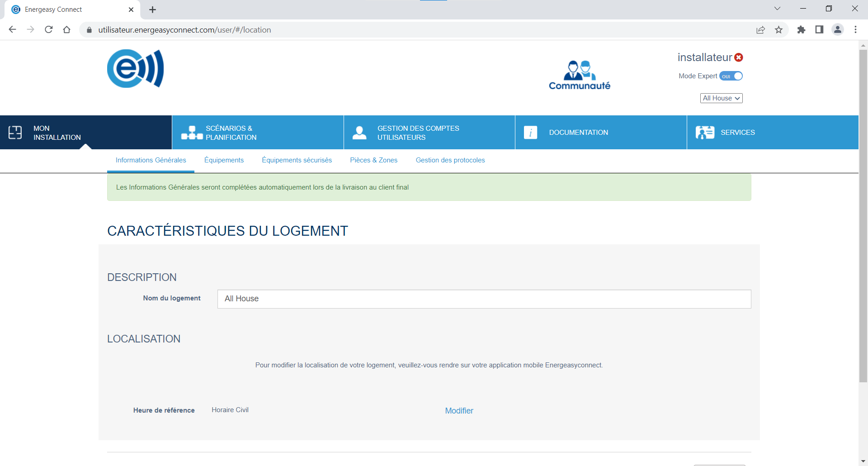Switch to Équipements sécurisés tab
868x466 pixels.
click(x=297, y=160)
